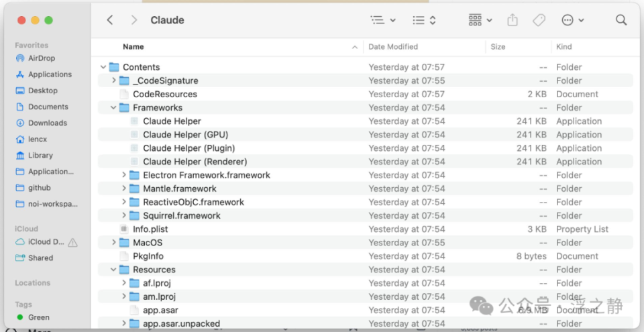
Task: Click the Info.plist file icon
Action: (x=124, y=229)
